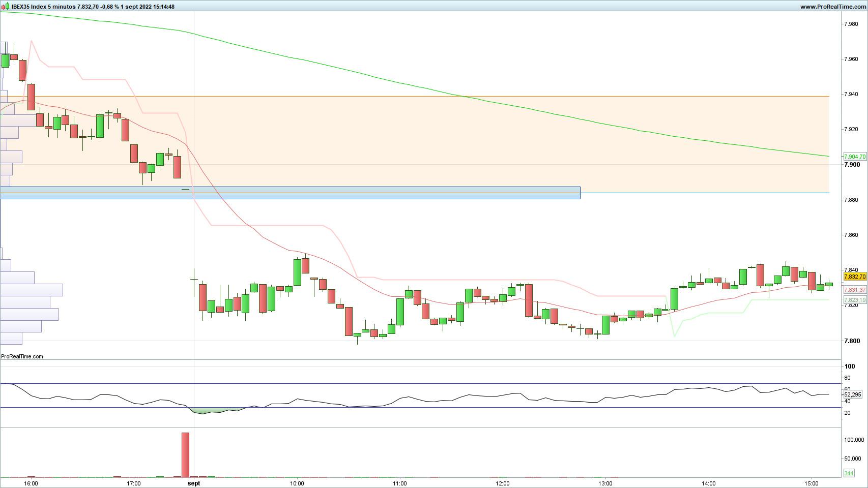Image resolution: width=868 pixels, height=488 pixels.
Task: Click the green 344 volume value label
Action: 848,473
